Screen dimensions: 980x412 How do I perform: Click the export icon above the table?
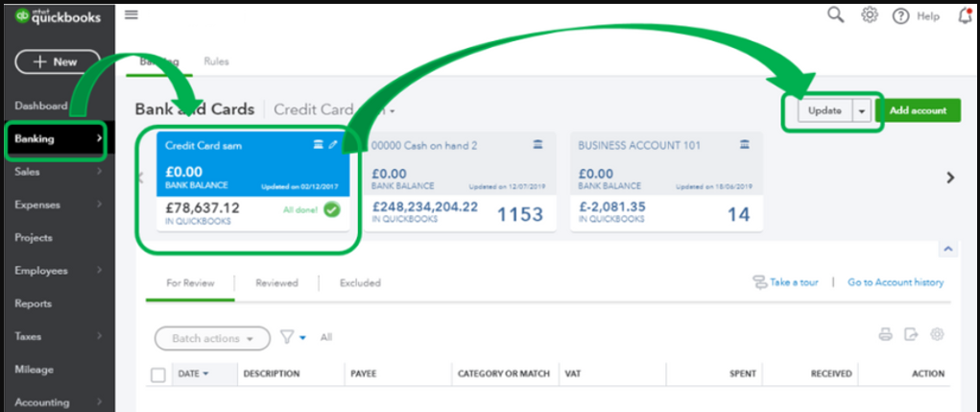coord(912,335)
